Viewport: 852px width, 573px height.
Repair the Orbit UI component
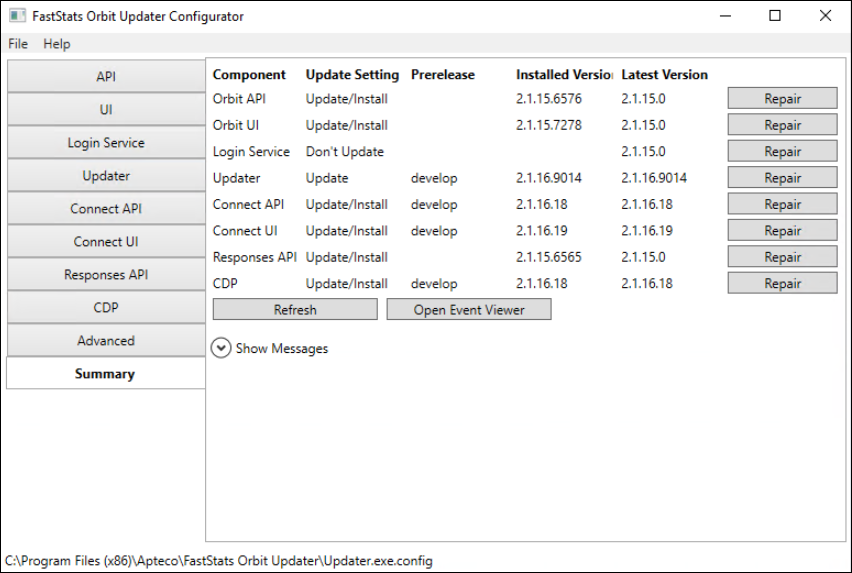(x=782, y=125)
